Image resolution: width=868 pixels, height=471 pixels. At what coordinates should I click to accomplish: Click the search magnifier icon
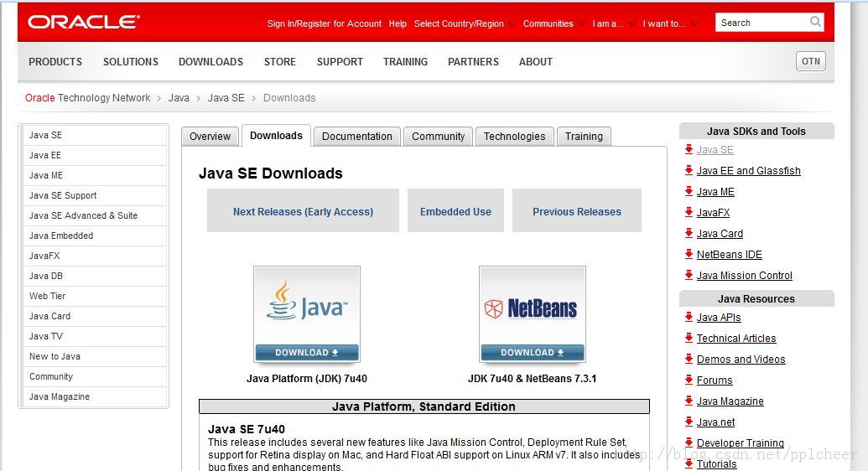point(815,22)
